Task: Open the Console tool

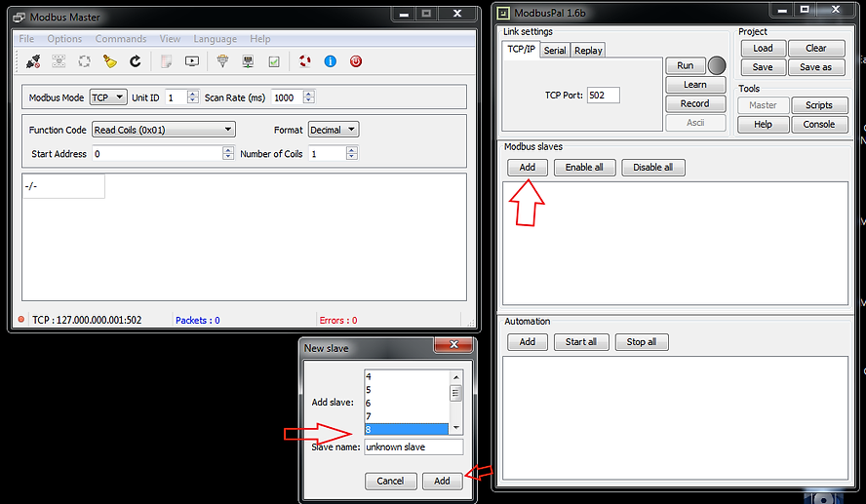Action: click(x=819, y=124)
